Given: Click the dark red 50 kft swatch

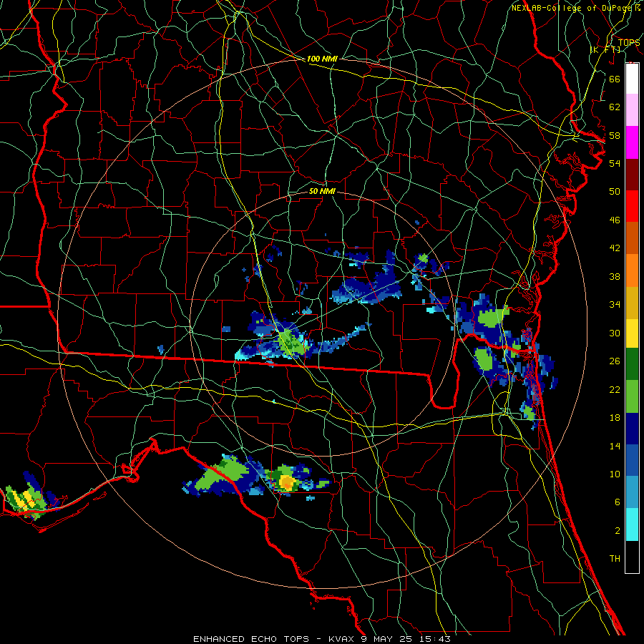Looking at the screenshot, I should (x=632, y=175).
